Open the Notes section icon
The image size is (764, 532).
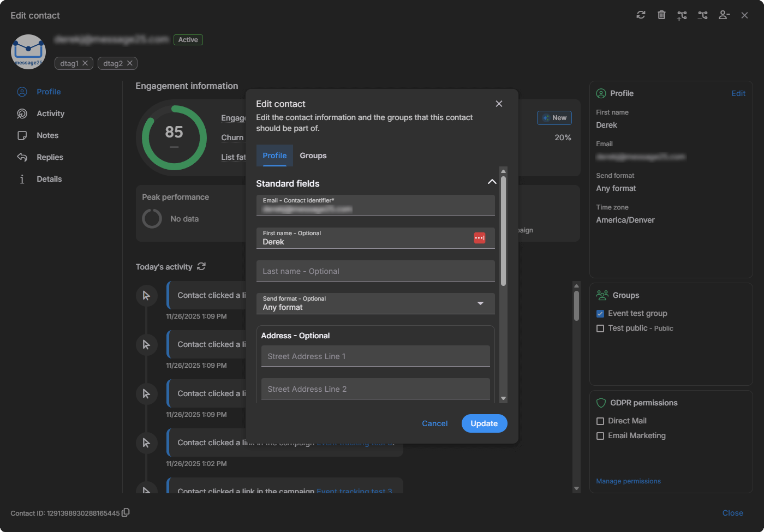[x=22, y=135]
